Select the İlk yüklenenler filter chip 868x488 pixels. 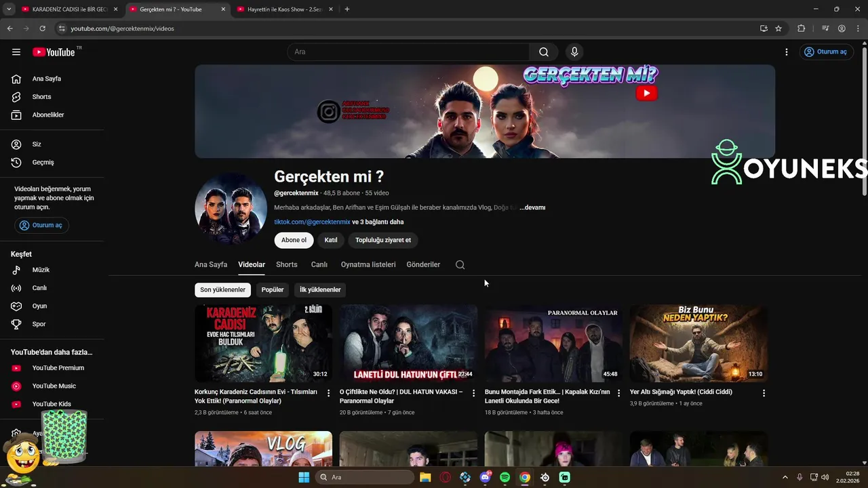coord(320,290)
